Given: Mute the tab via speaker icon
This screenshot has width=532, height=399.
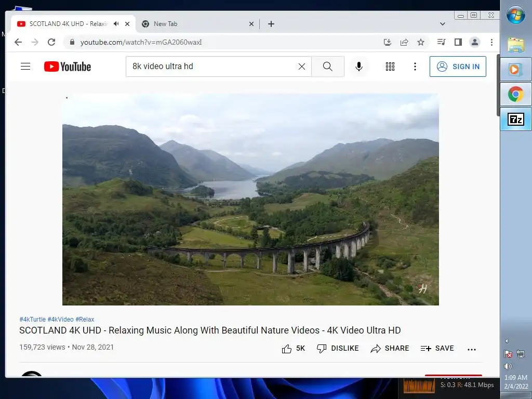Looking at the screenshot, I should coord(116,24).
